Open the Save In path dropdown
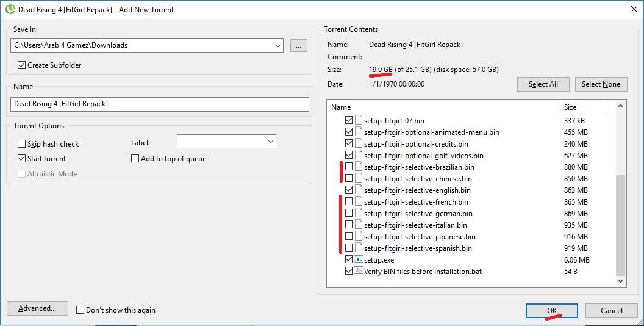This screenshot has width=644, height=326. coord(278,45)
